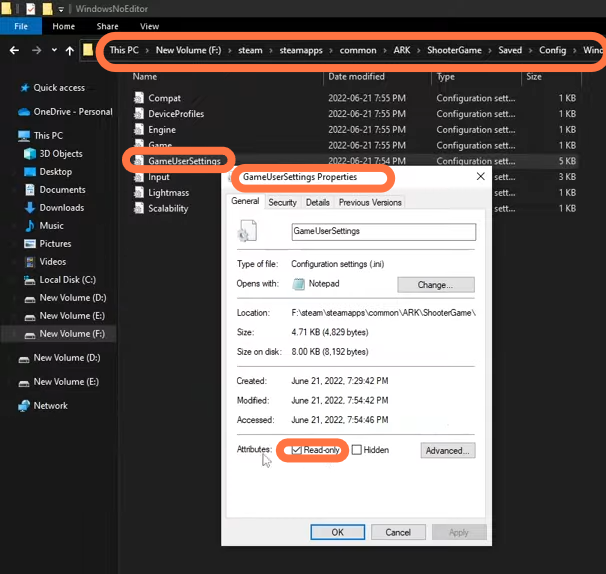The image size is (606, 574).
Task: Open Customize Quick Access Toolbar dropdown
Action: (x=61, y=9)
